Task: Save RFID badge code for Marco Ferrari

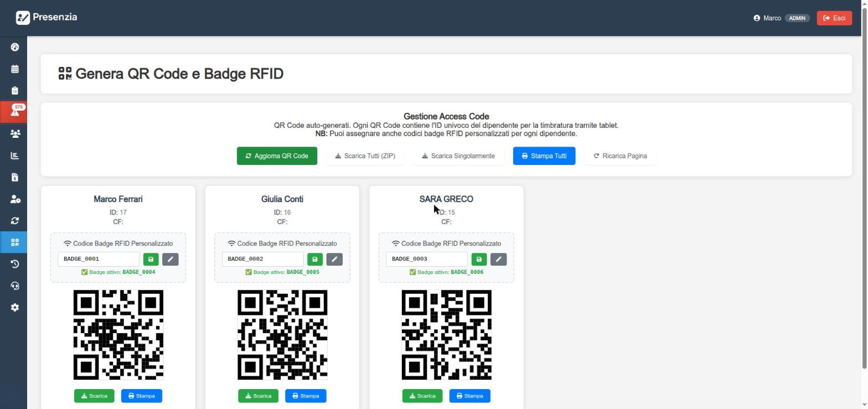Action: 151,259
